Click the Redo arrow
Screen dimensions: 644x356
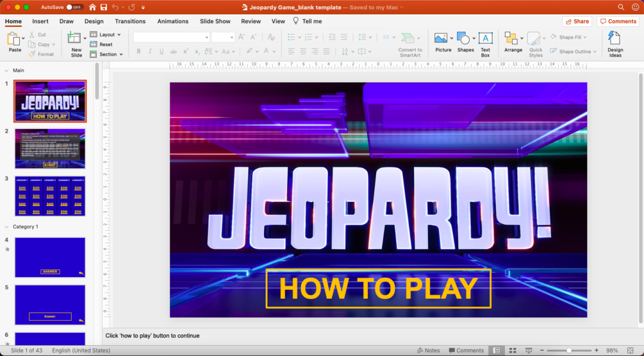click(x=131, y=7)
